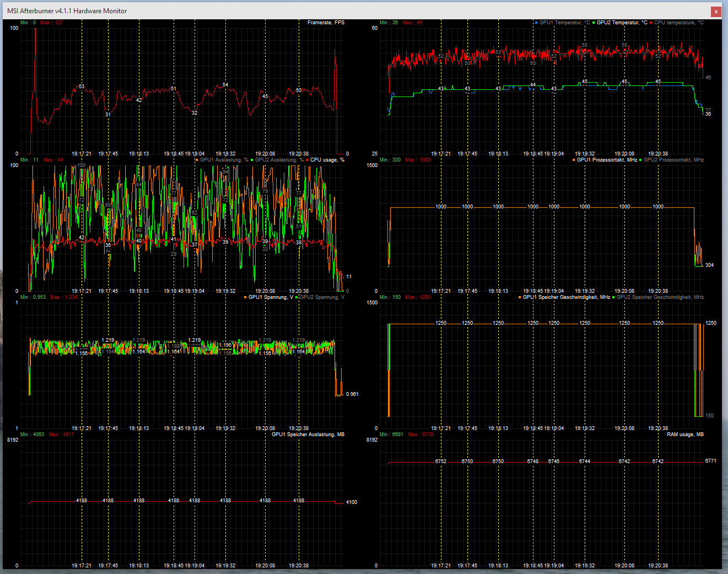Click the Min : 11 usage value
Viewport: 728px width, 574px height.
pyautogui.click(x=29, y=160)
